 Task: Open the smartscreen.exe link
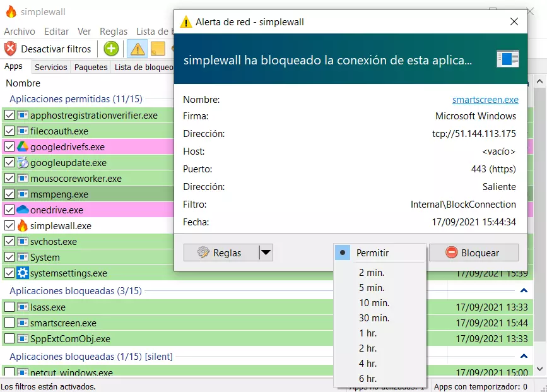[485, 100]
